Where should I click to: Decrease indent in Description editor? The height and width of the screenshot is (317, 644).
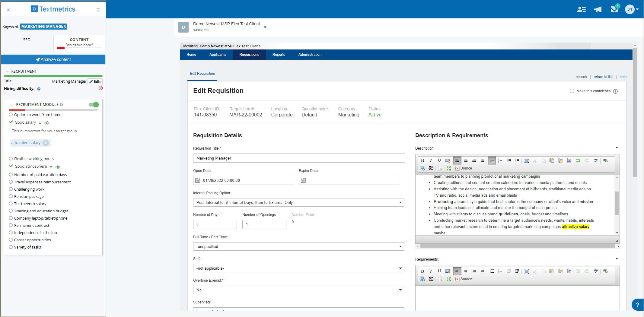coord(509,160)
